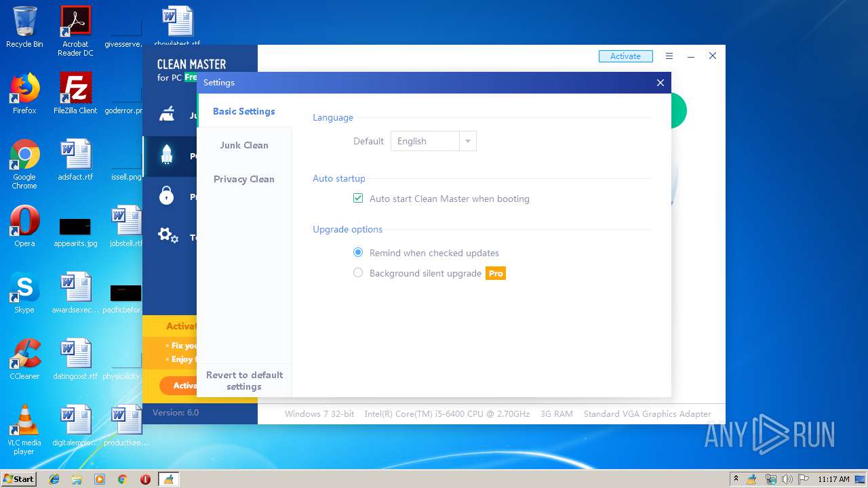Toggle Auto start Clean Master when booting
The width and height of the screenshot is (868, 488).
coord(358,199)
